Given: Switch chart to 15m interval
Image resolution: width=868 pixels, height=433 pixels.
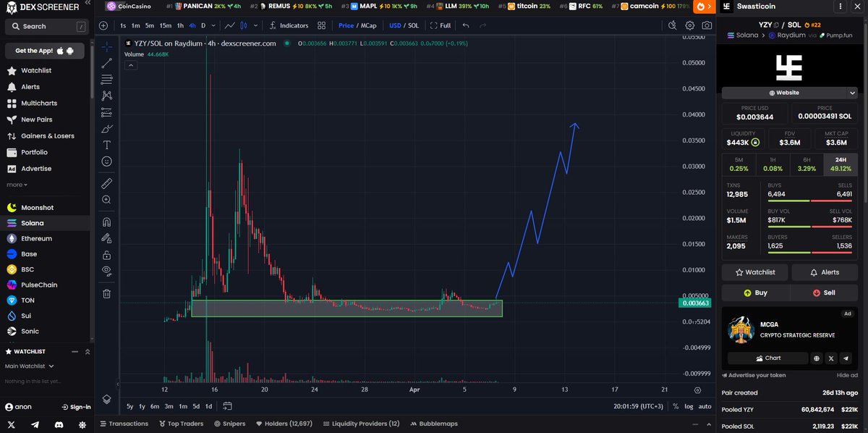Looking at the screenshot, I should click(166, 25).
